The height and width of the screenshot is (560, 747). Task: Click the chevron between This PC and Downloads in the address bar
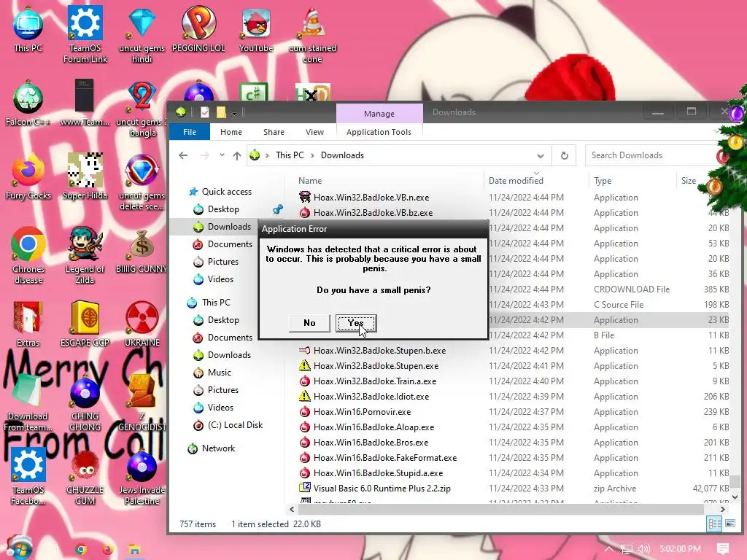pos(312,155)
